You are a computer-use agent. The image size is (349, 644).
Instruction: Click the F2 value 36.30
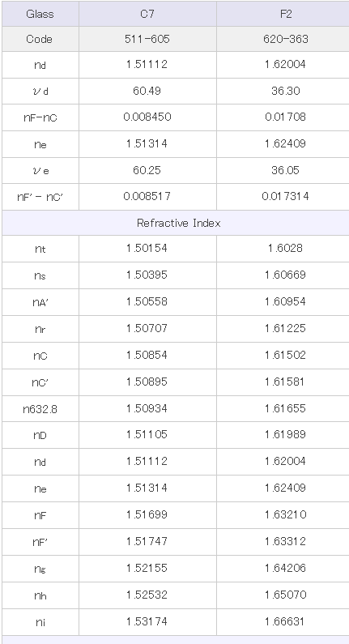[285, 91]
